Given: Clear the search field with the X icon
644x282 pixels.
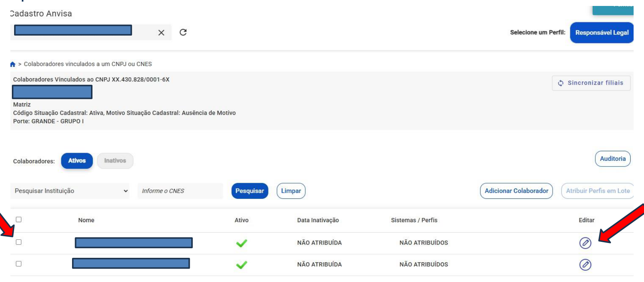Looking at the screenshot, I should point(161,33).
